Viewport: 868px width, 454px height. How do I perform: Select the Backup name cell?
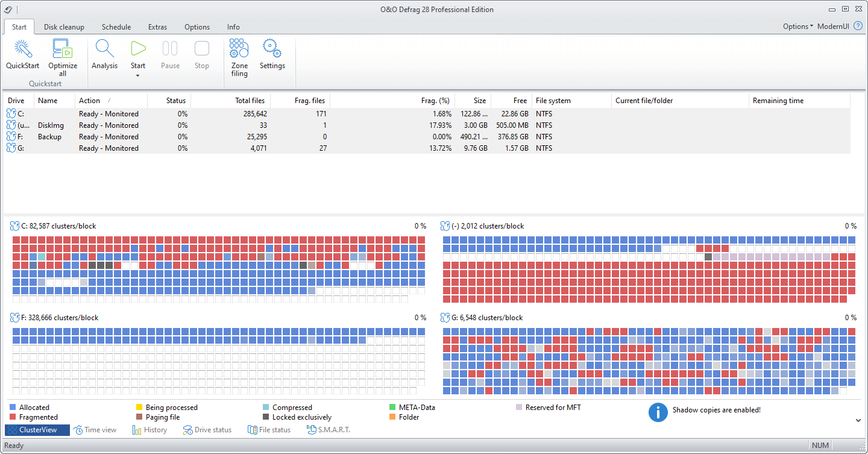click(49, 137)
